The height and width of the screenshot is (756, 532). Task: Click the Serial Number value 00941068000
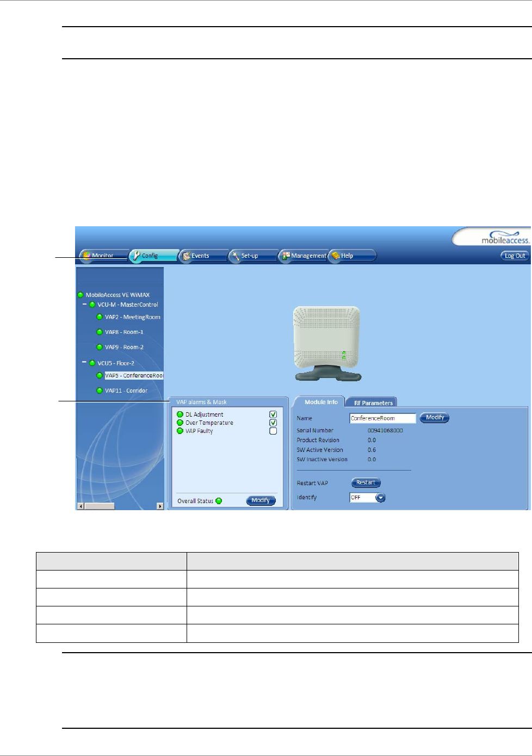click(x=385, y=430)
